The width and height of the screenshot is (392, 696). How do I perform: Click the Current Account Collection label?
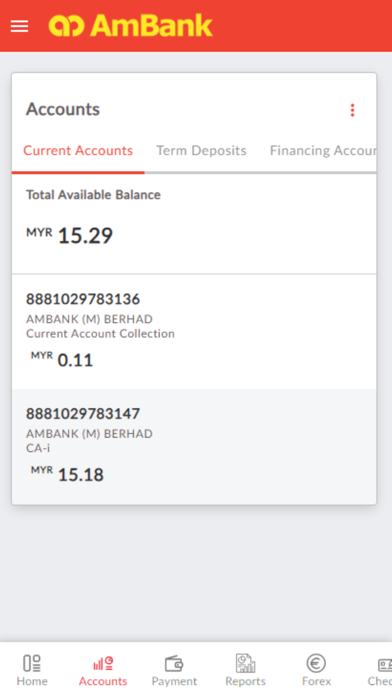click(100, 334)
